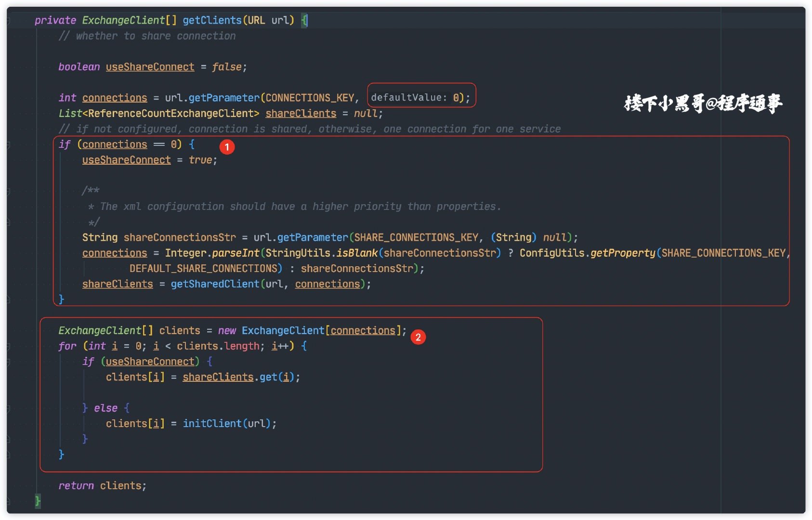Click ConfigUtils.getProperty call
The height and width of the screenshot is (520, 812).
pyautogui.click(x=588, y=253)
